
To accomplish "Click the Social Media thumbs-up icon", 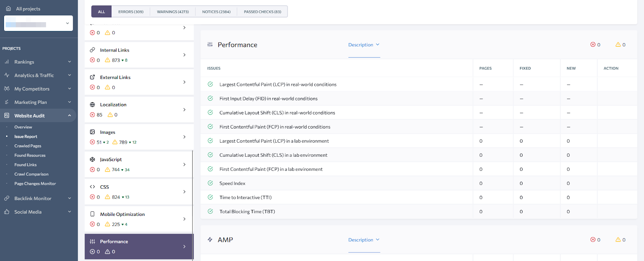I will coord(7,212).
